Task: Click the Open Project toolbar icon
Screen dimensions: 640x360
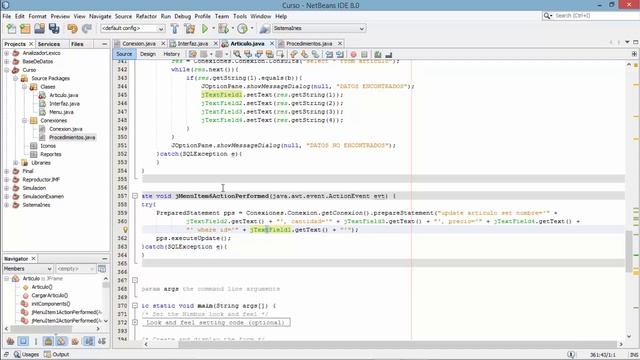Action: (39, 29)
